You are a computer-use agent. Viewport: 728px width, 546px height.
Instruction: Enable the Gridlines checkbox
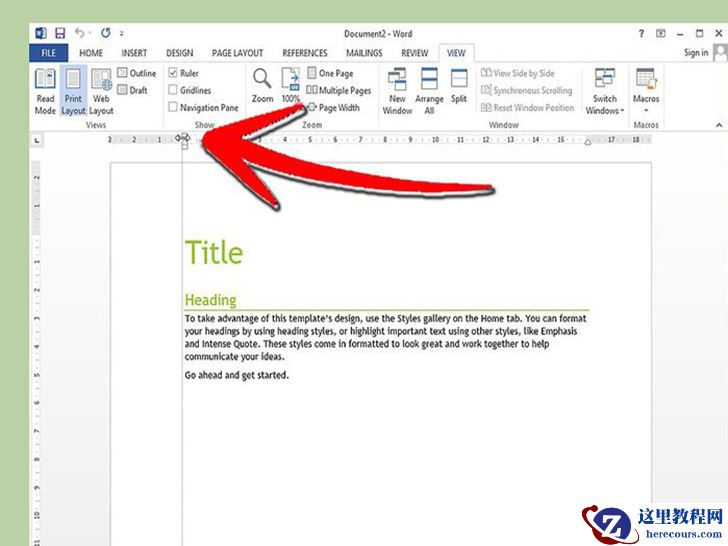point(173,90)
